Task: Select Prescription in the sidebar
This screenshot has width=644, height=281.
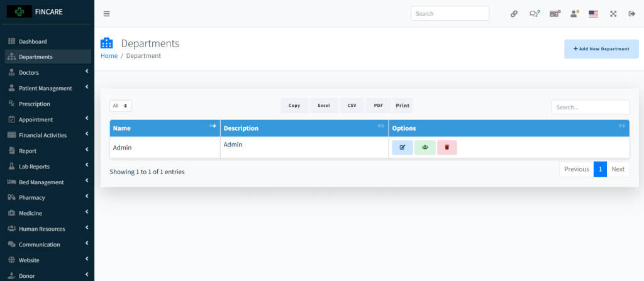Action: pyautogui.click(x=34, y=104)
